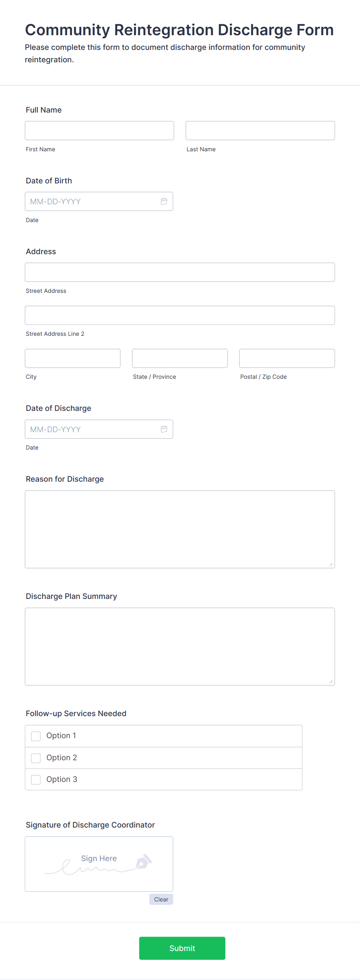Click the Street Address field
360x980 pixels.
pyautogui.click(x=180, y=272)
